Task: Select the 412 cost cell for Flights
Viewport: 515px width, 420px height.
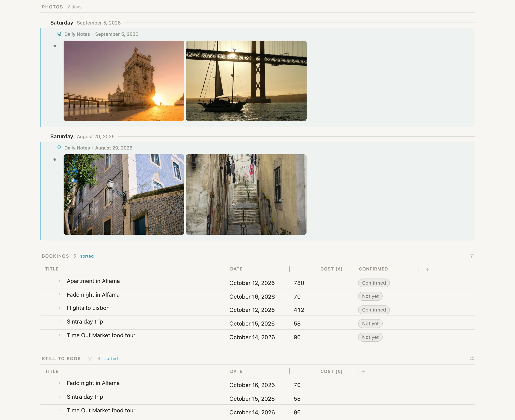Action: click(299, 310)
